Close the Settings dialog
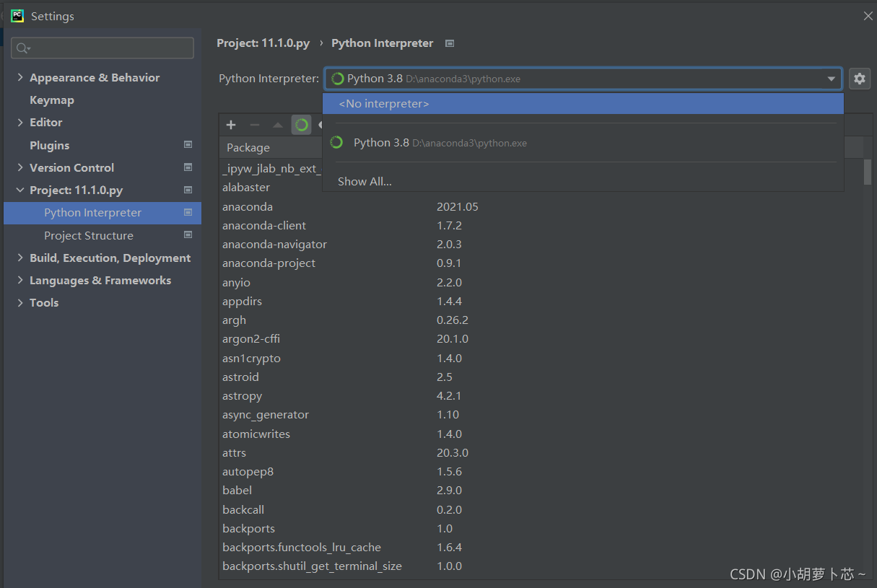The width and height of the screenshot is (877, 588). tap(868, 16)
